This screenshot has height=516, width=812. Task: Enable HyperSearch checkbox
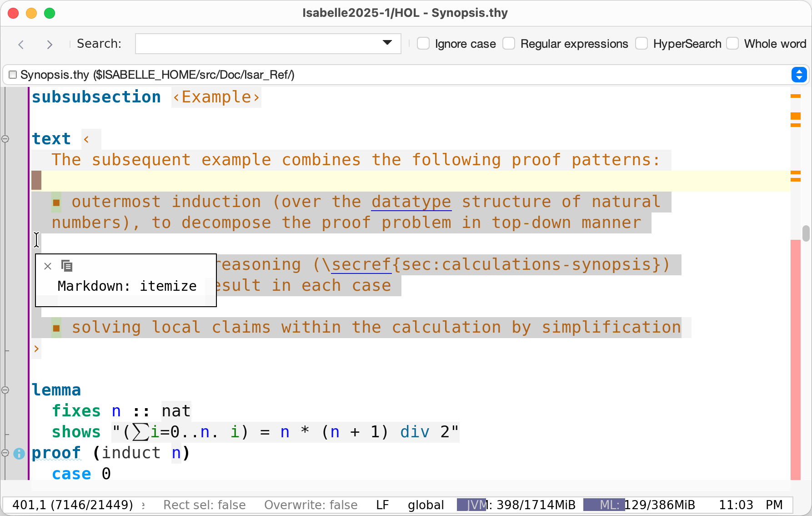(x=642, y=44)
